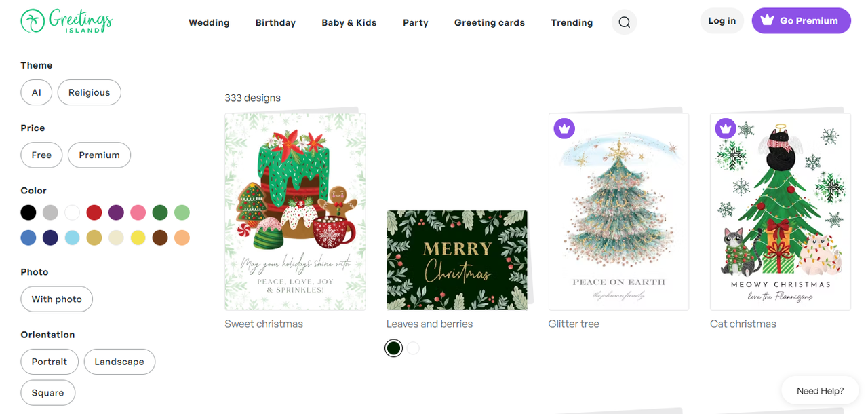Screen dimensions: 868x414
Task: Click the crown icon inside Go Premium button
Action: [x=767, y=20]
